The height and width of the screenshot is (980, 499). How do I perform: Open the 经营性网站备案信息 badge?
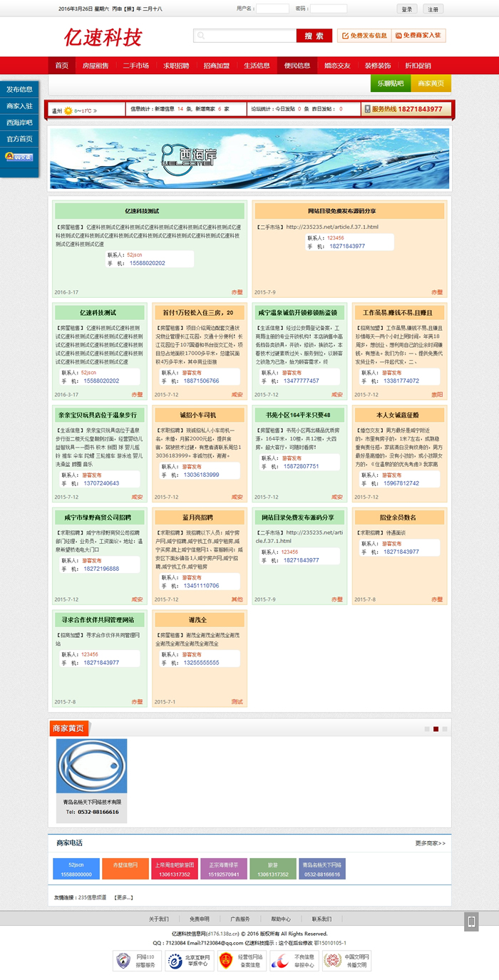240,961
